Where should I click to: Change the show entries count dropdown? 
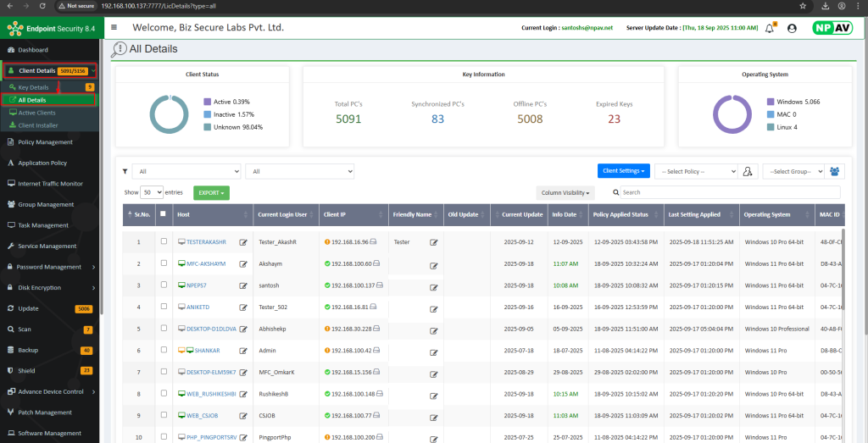point(153,192)
